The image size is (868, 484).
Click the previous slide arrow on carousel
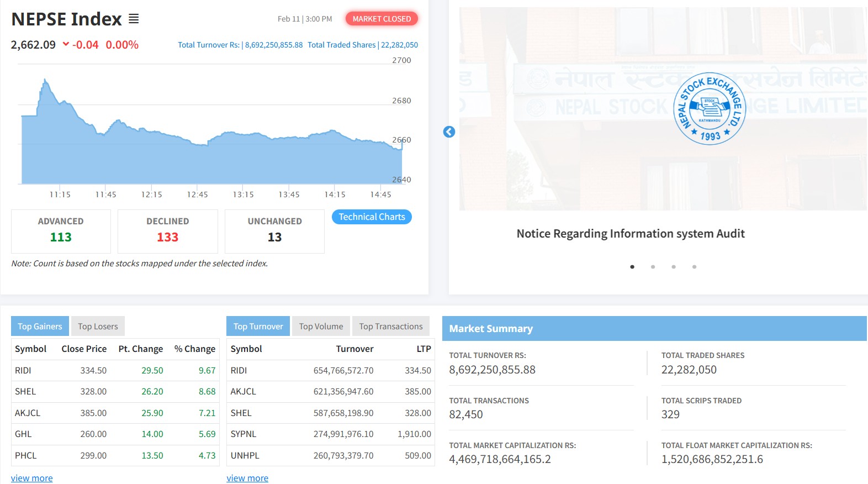click(x=449, y=132)
